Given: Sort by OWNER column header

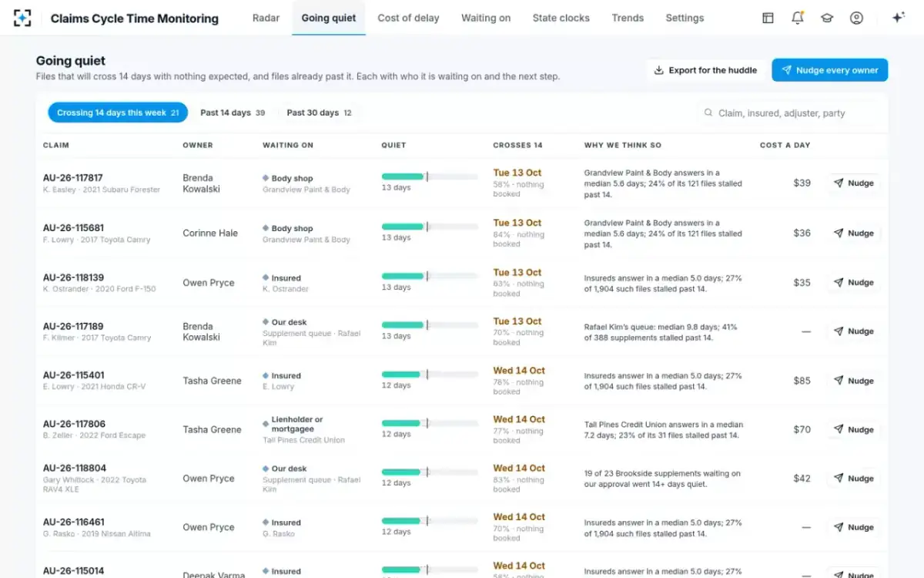Looking at the screenshot, I should [x=198, y=145].
